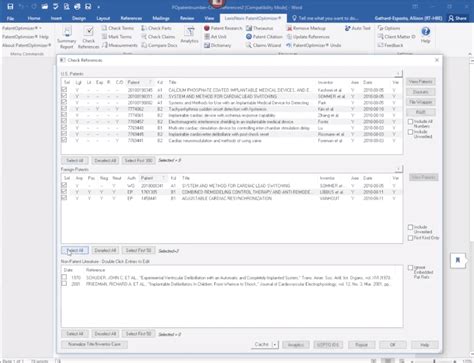Viewport: 474px width, 363px height.
Task: Open the Thesaurus tool
Action: tap(260, 28)
